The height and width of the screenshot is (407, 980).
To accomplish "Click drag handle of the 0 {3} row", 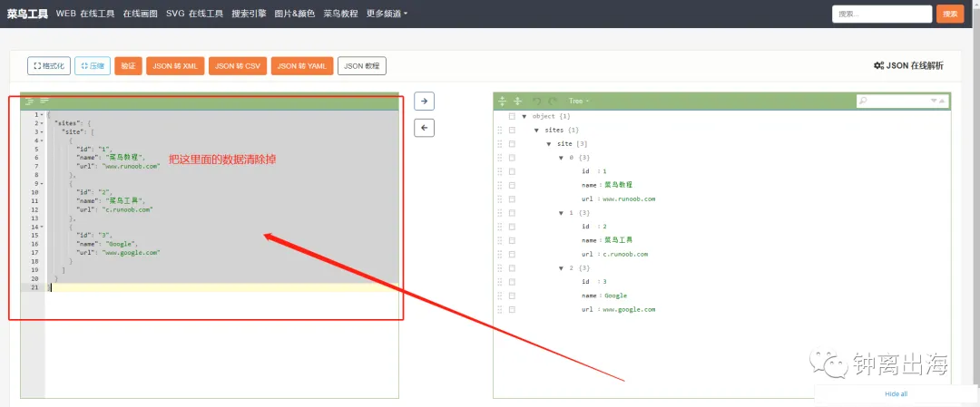I will tap(499, 158).
